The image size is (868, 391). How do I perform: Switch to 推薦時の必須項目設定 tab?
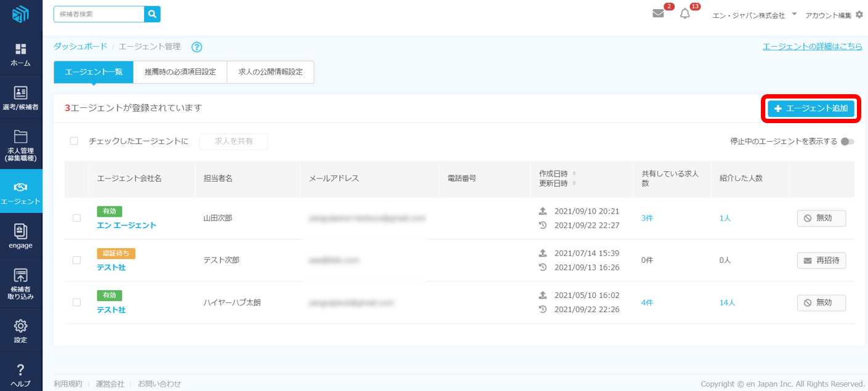(180, 72)
